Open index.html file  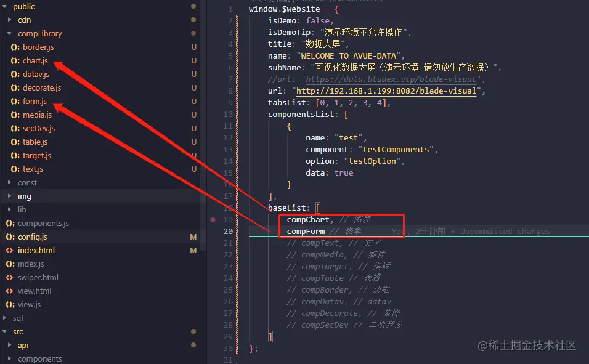pyautogui.click(x=36, y=250)
